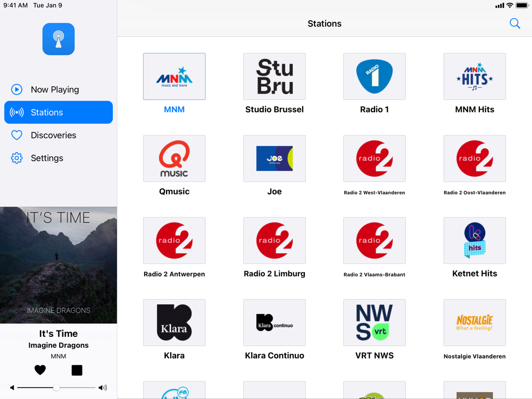Viewport: 532px width, 399px height.
Task: Select the Qmusic station logo
Action: tap(174, 159)
